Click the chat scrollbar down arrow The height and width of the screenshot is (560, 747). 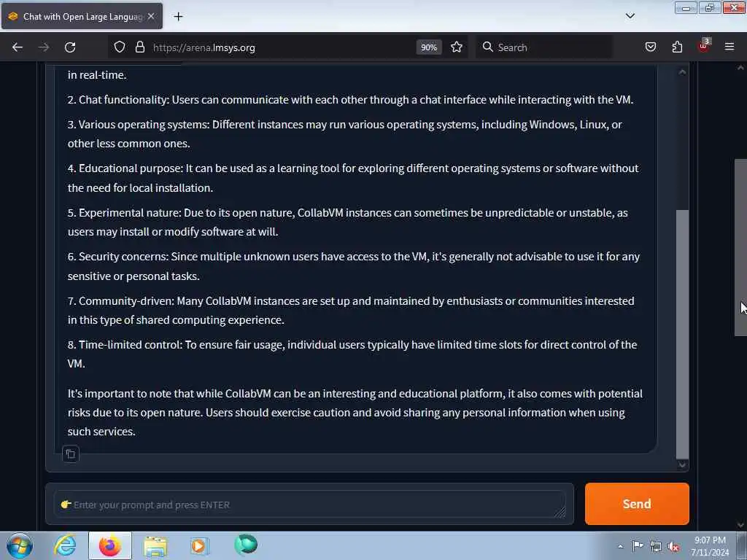click(682, 464)
